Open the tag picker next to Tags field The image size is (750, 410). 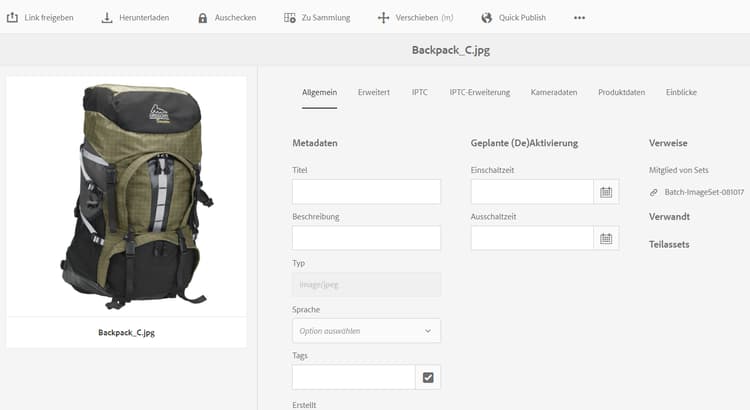pyautogui.click(x=428, y=377)
